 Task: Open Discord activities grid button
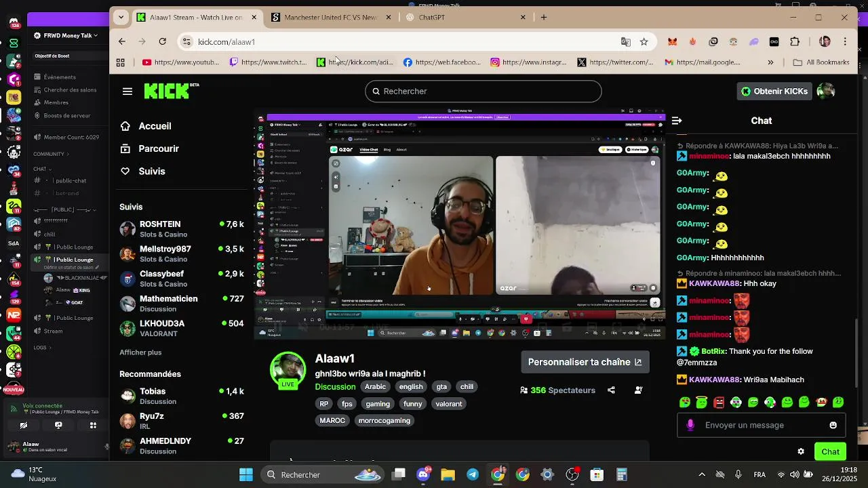point(93,425)
